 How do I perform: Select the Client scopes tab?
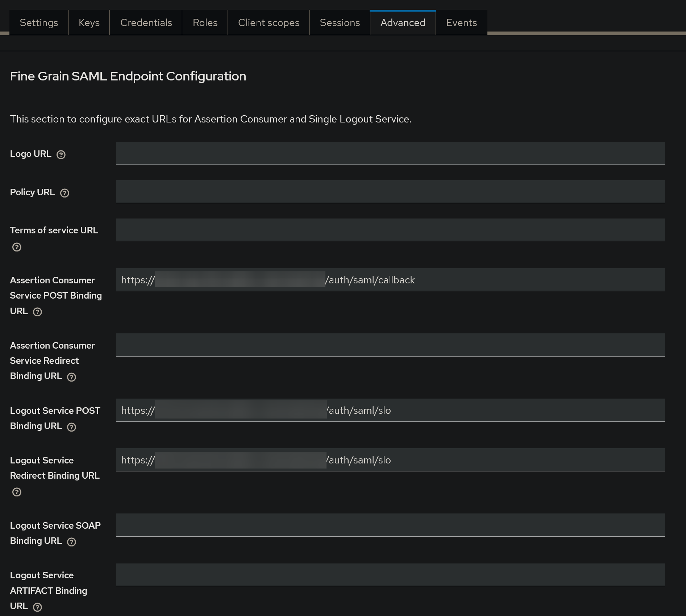pyautogui.click(x=269, y=22)
